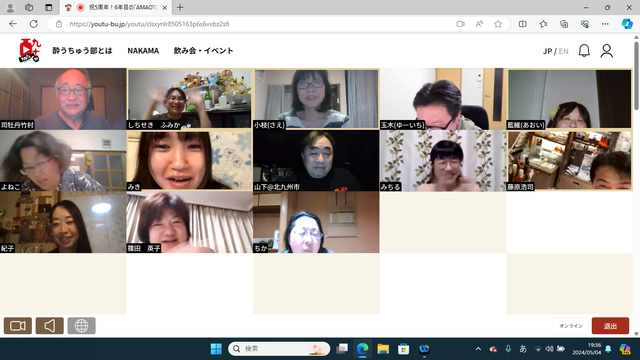Select the 藤原浩司 video tile
640x360 pixels.
[x=569, y=161]
